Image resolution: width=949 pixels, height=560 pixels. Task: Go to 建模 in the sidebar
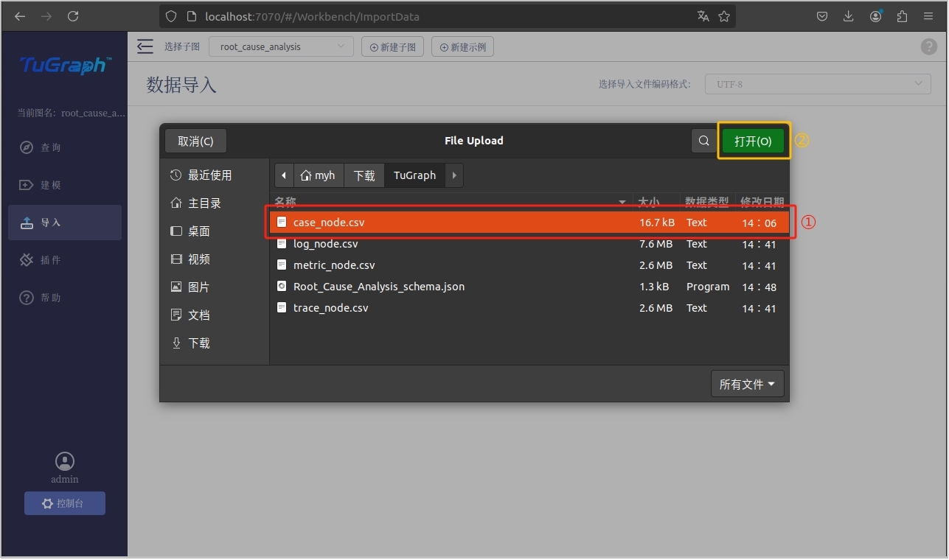[50, 185]
